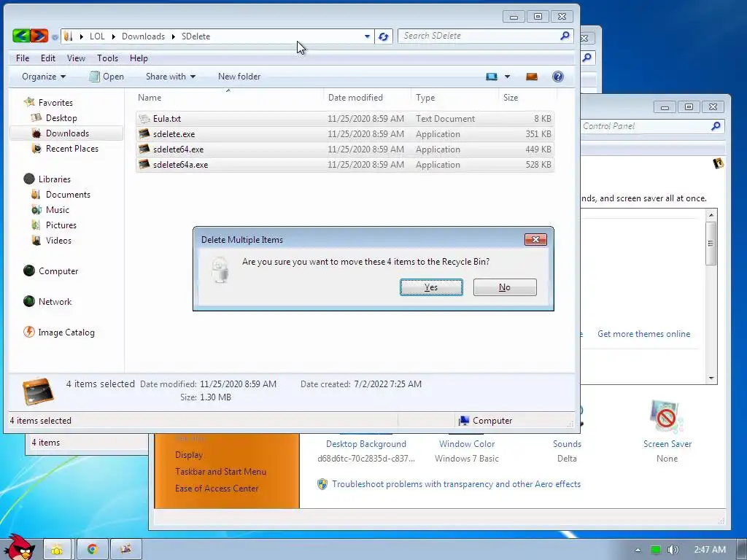Click the Favorites star icon
This screenshot has width=747, height=560.
pyautogui.click(x=29, y=102)
